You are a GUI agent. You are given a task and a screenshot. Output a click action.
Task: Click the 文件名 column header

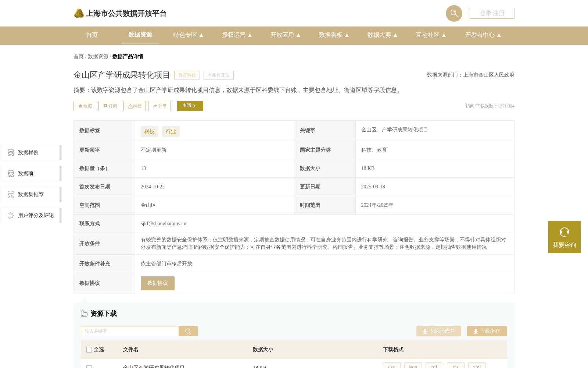[x=130, y=350]
